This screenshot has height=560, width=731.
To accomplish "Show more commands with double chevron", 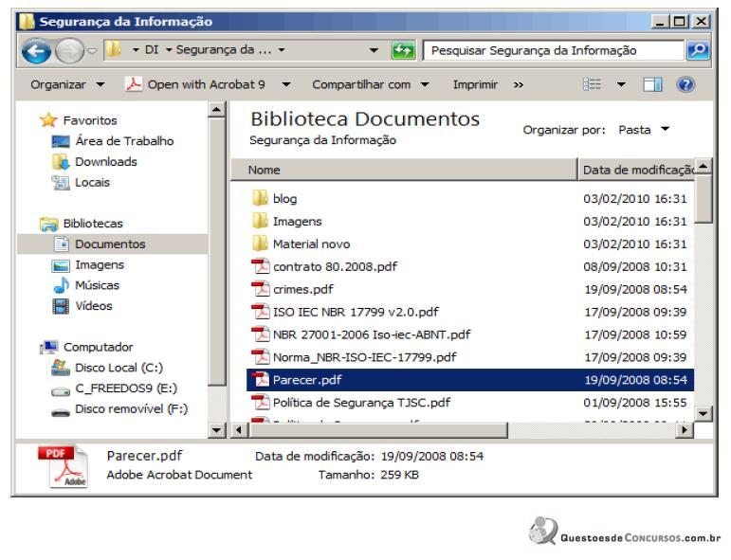I will click(519, 84).
